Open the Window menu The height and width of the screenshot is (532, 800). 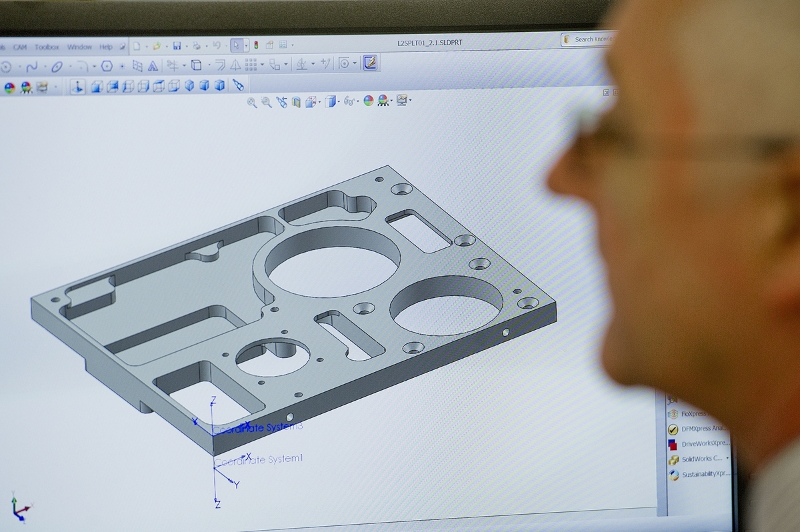point(79,47)
